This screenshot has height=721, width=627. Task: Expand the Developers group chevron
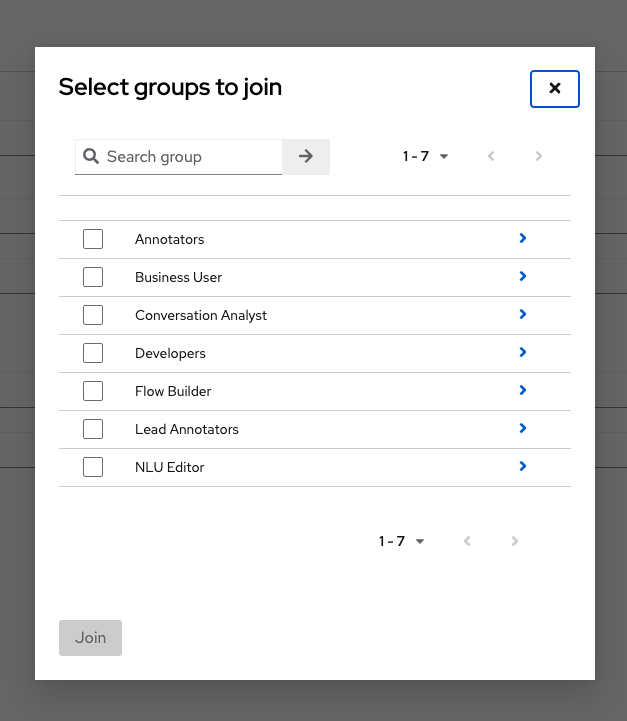[523, 352]
